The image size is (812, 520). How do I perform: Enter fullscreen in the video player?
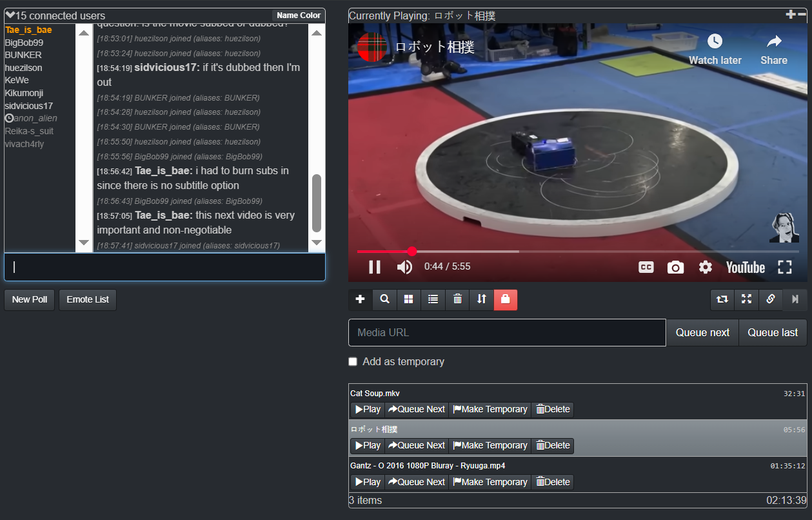pyautogui.click(x=784, y=267)
